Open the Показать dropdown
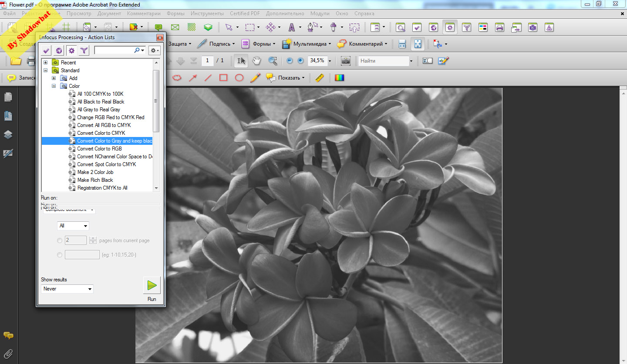The image size is (627, 364). pyautogui.click(x=286, y=78)
